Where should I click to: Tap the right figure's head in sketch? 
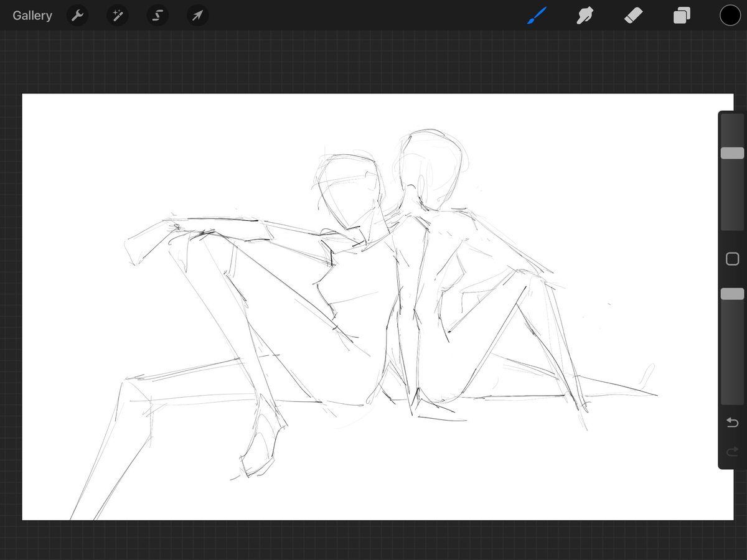(x=431, y=169)
